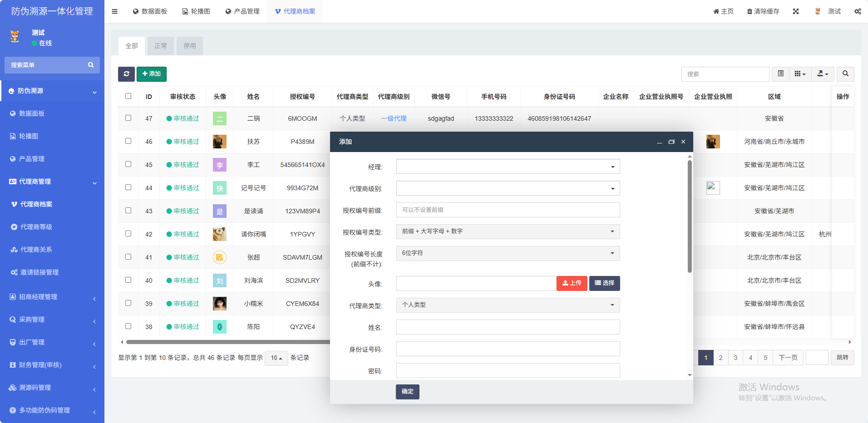The height and width of the screenshot is (423, 868).
Task: Expand the 授权编号类型 dropdown
Action: (x=508, y=231)
